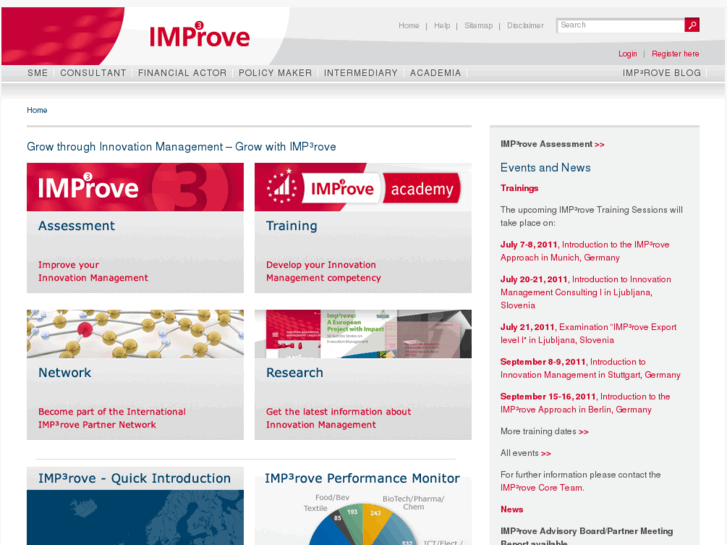The height and width of the screenshot is (545, 727).
Task: Click the Training heading
Action: point(292,226)
